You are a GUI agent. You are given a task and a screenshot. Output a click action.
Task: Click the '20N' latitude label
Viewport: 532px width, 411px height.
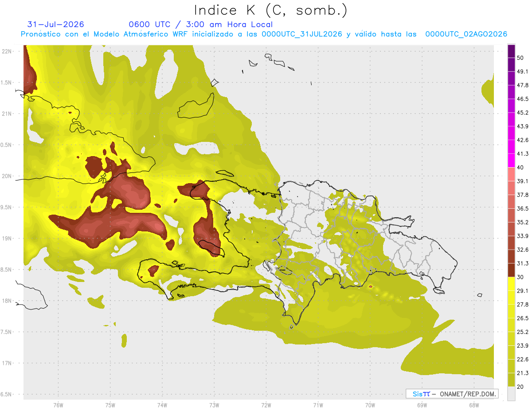(7, 176)
